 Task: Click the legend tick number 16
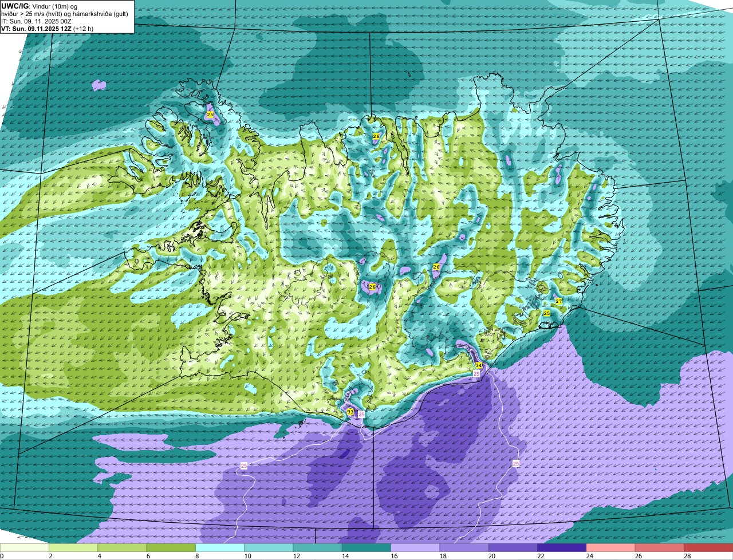(393, 556)
